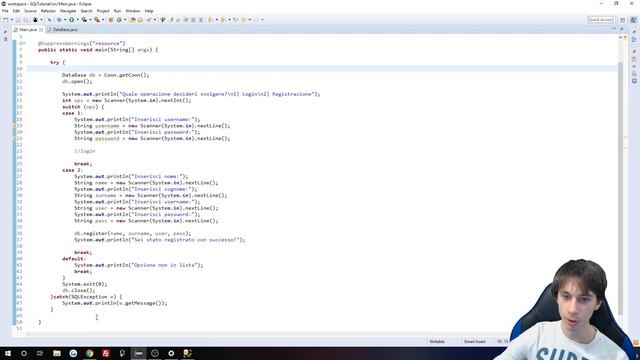Screen dimensions: 640x360
Task: Click the warning marker beside username line
Action: pyautogui.click(x=14, y=126)
